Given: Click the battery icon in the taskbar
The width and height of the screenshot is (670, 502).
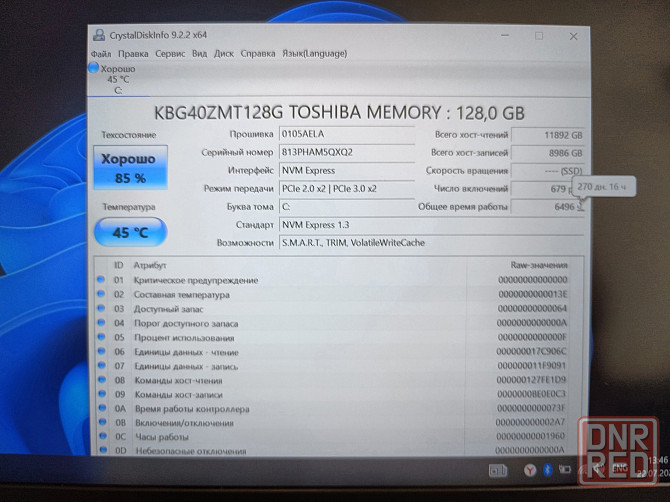Looking at the screenshot, I should tap(565, 470).
